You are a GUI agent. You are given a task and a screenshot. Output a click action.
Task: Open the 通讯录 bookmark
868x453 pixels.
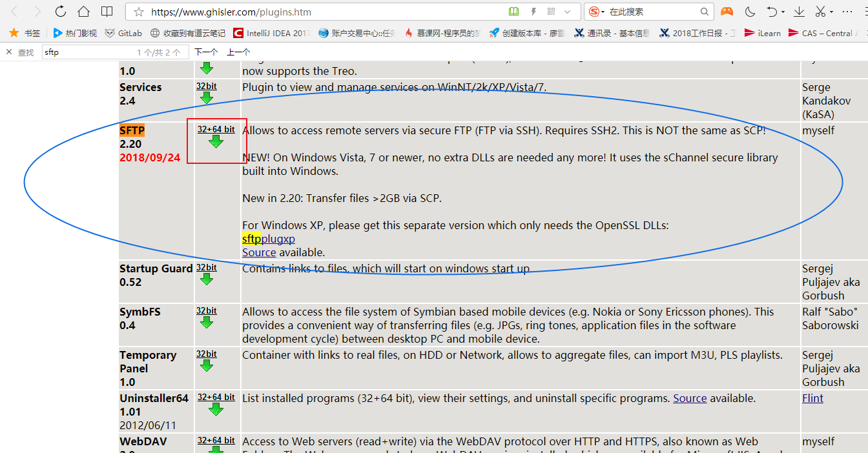pyautogui.click(x=611, y=33)
